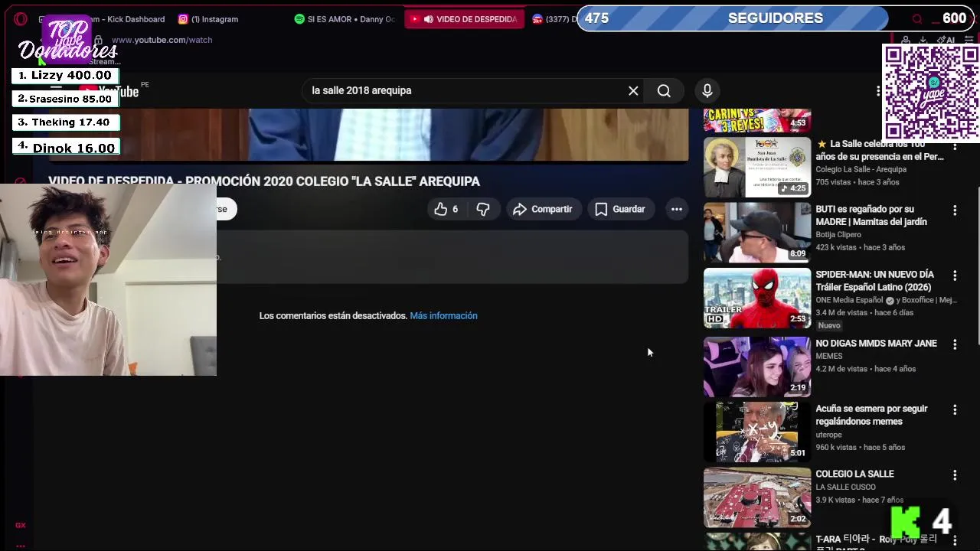
Task: Click channel name LA SALLE CUSCO
Action: point(845,487)
